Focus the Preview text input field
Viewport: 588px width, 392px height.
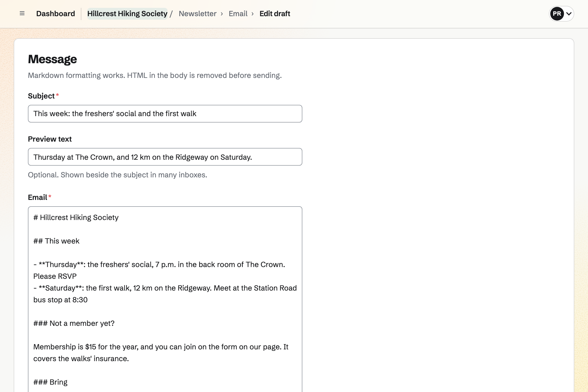click(165, 157)
